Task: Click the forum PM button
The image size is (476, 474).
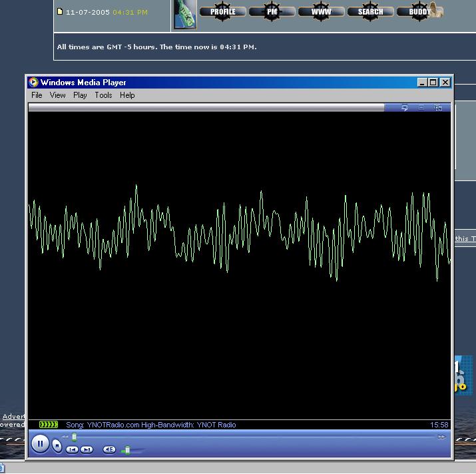Action: pos(272,11)
